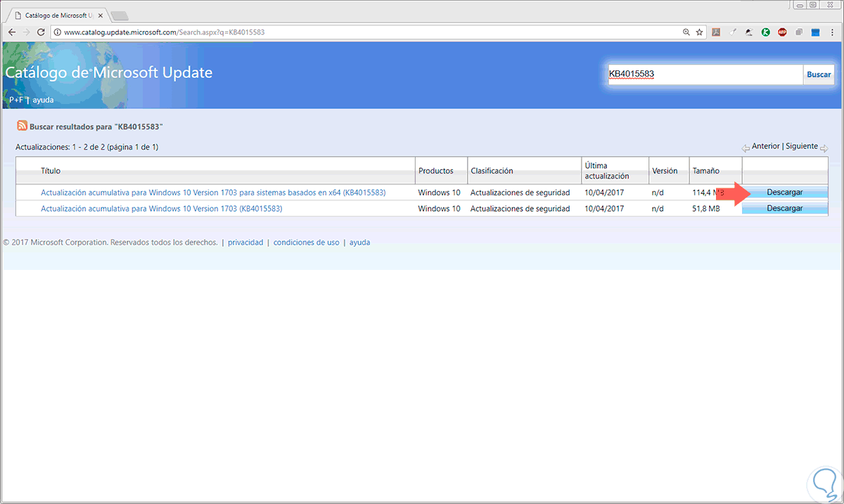This screenshot has width=844, height=504.
Task: Click the right arrow icon beside Siguiente
Action: 824,148
